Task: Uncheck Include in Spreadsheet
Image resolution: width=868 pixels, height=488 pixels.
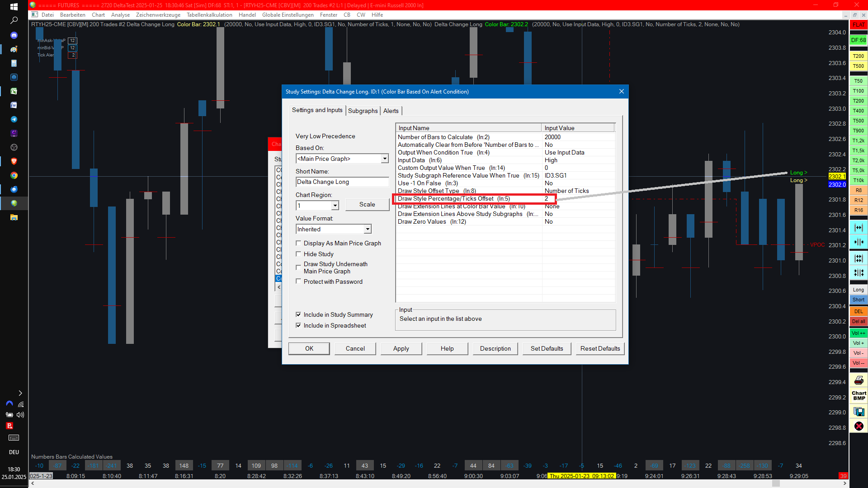Action: pyautogui.click(x=298, y=325)
